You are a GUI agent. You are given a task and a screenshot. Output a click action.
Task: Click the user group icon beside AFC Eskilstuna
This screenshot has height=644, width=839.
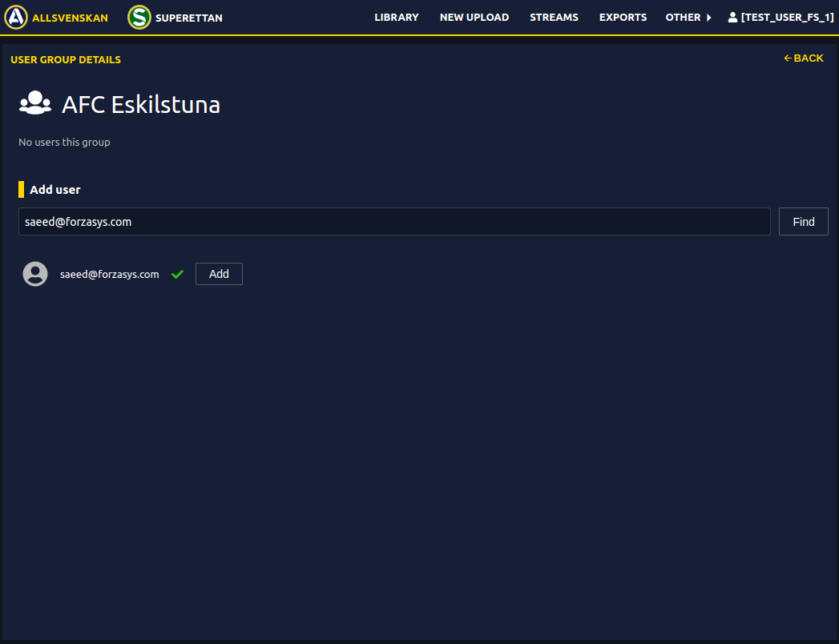tap(34, 103)
